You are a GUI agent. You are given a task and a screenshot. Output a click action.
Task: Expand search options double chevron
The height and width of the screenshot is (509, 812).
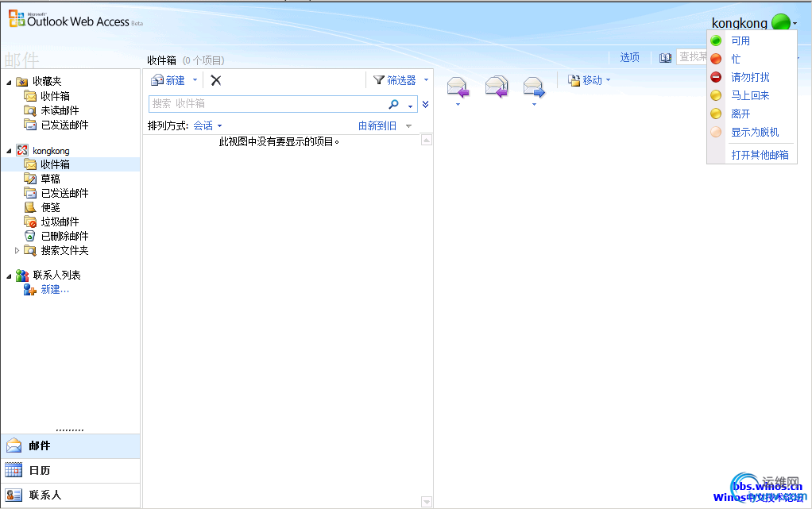(x=425, y=104)
